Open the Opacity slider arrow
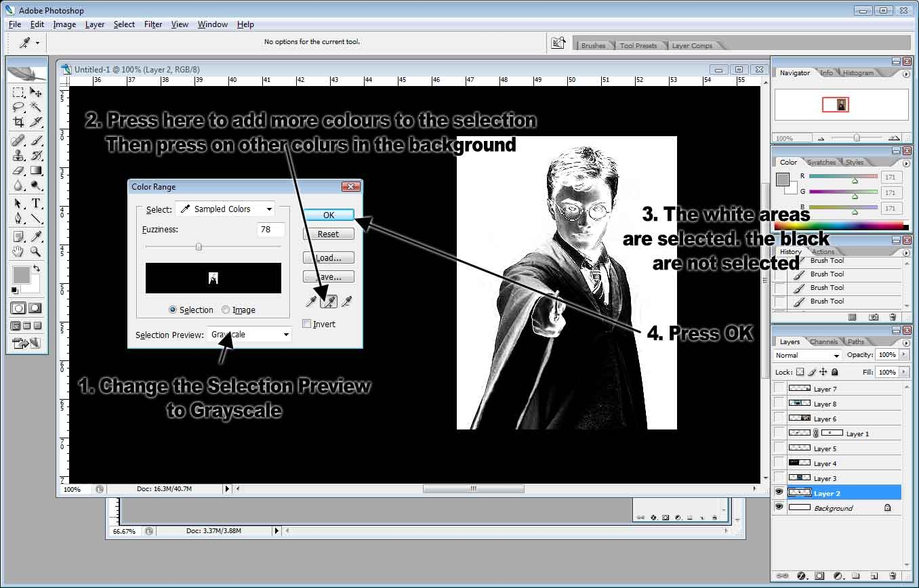 903,355
